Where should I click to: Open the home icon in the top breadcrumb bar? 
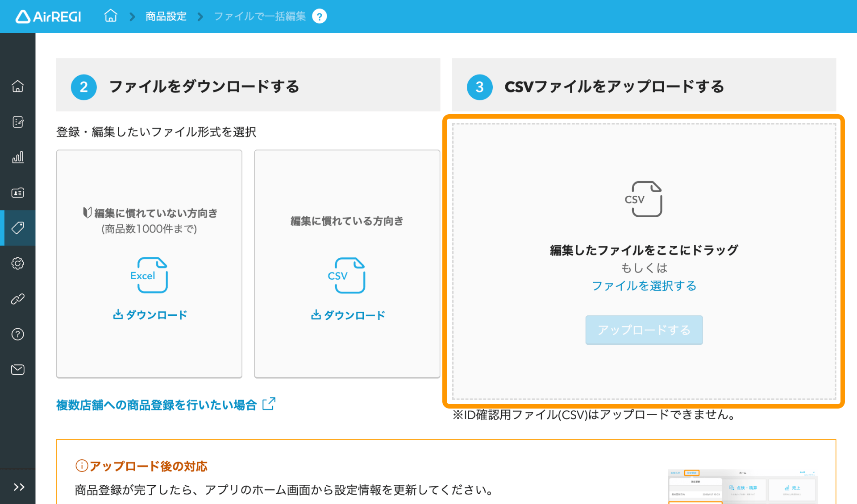[110, 16]
